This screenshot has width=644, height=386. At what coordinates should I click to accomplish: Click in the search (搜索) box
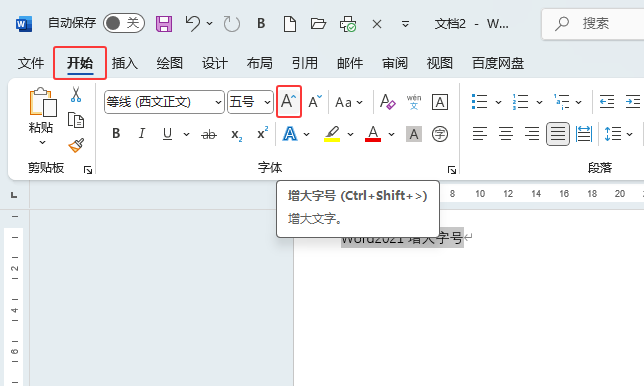593,24
